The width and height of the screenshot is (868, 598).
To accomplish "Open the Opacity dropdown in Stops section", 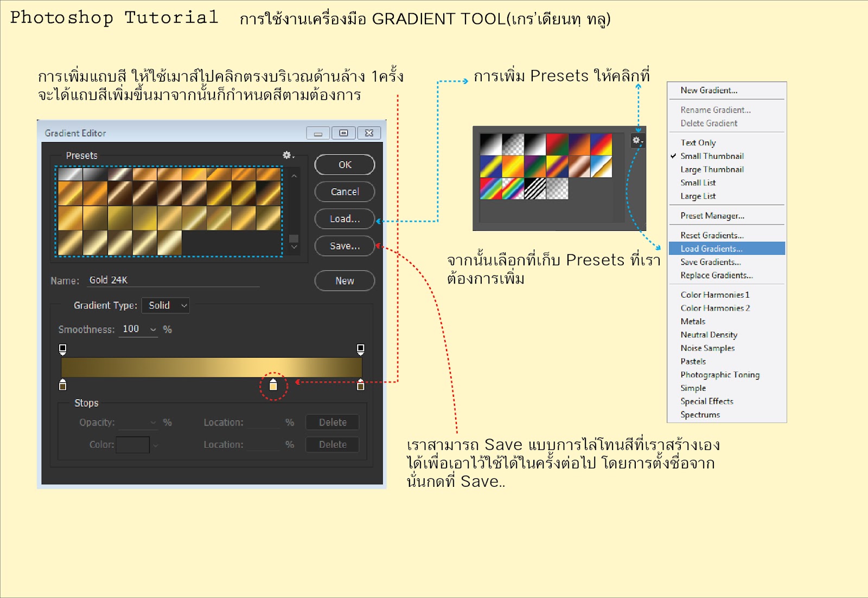I will pos(152,422).
